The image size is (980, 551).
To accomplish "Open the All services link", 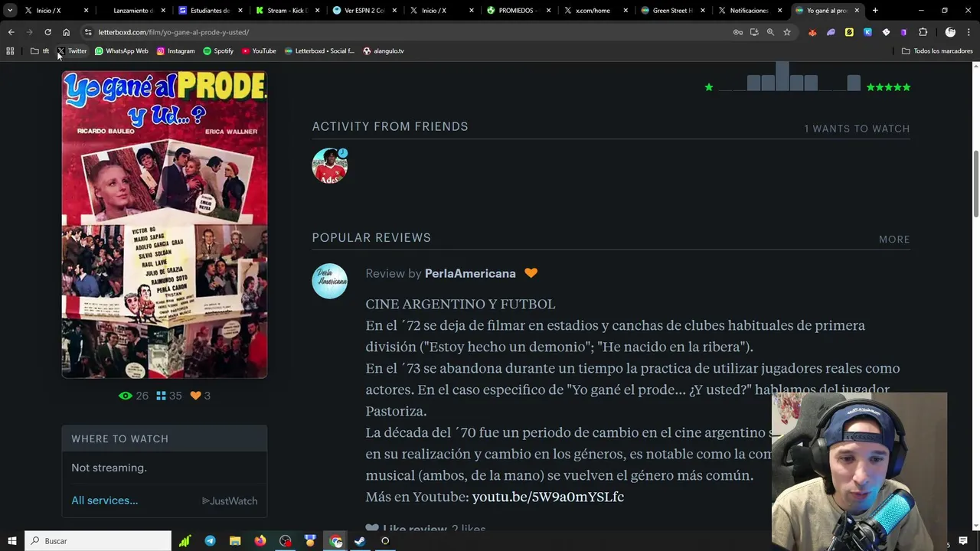I will click(105, 500).
